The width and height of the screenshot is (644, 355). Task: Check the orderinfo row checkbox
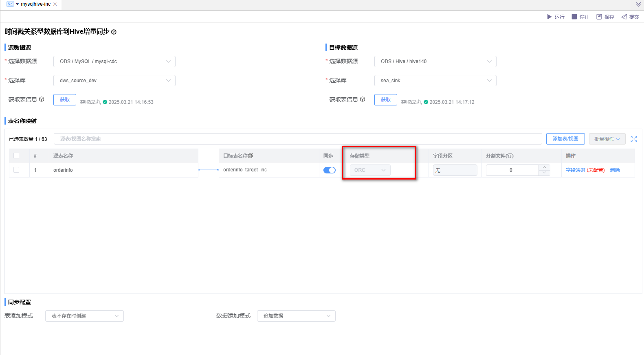pos(16,170)
